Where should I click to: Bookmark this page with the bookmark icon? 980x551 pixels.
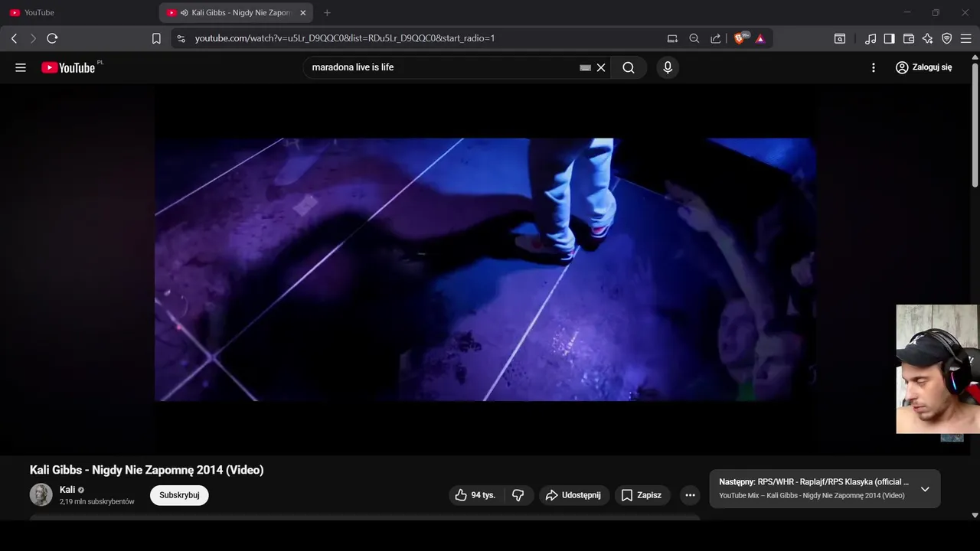tap(156, 38)
